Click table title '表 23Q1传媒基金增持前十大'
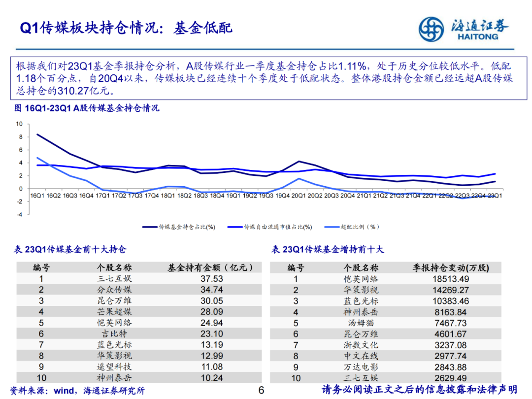The width and height of the screenshot is (532, 399). 328,249
